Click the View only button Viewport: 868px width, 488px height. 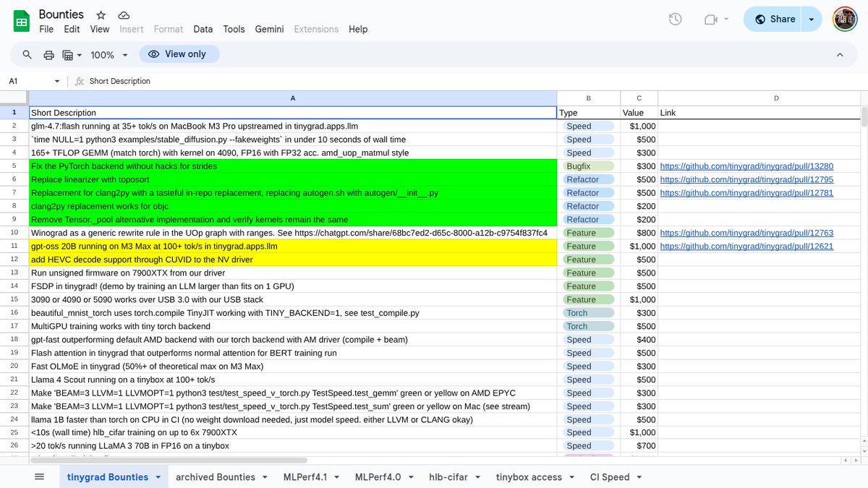click(179, 54)
